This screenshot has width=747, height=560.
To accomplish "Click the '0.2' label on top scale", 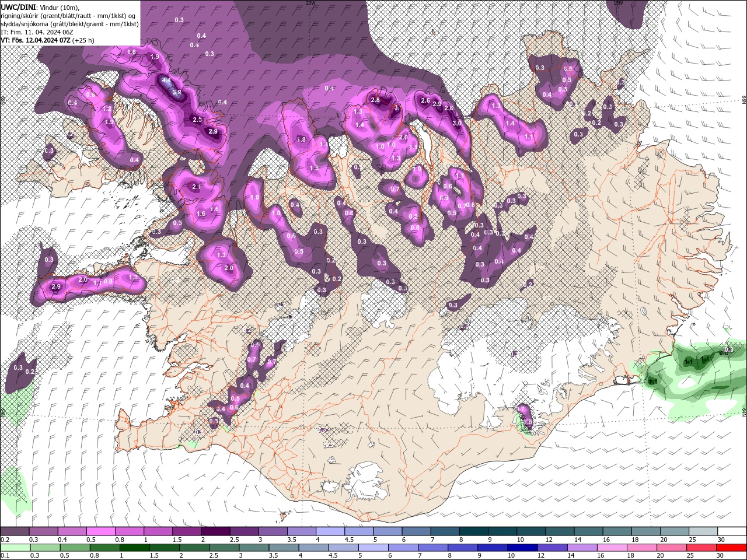I will (5, 540).
